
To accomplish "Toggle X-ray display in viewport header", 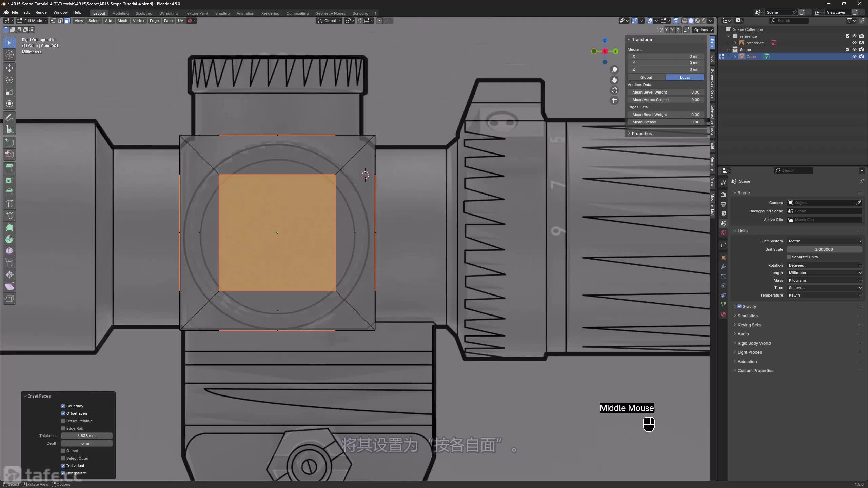I will [x=676, y=21].
